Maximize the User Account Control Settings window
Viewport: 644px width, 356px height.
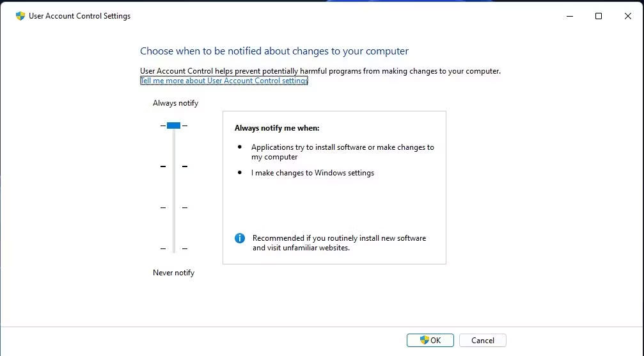(x=599, y=16)
